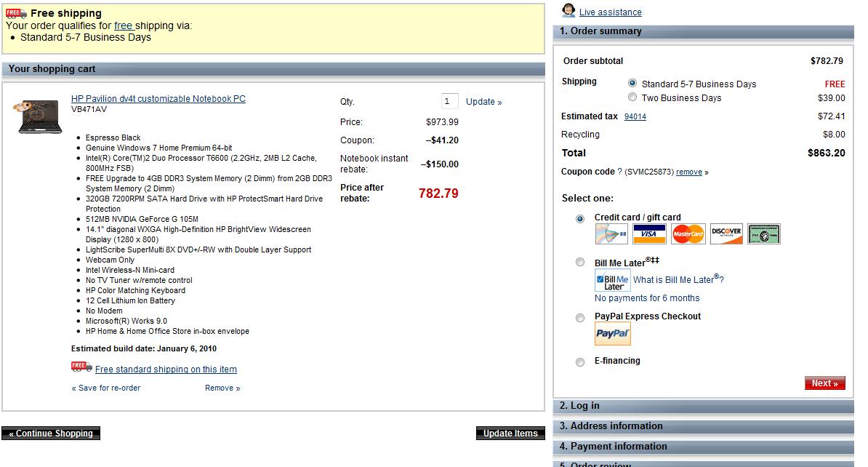Click the Update quantity link
868x467 pixels.
coord(484,102)
